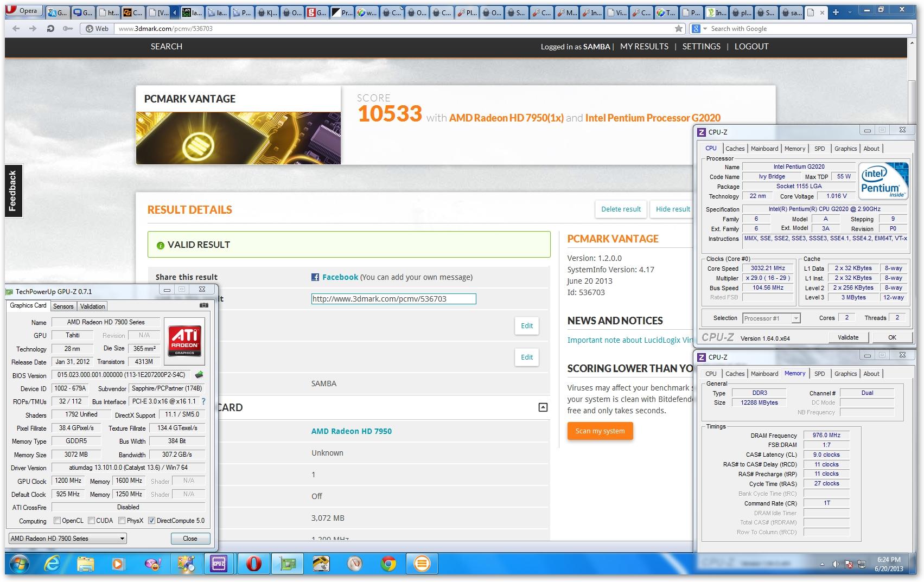Screen dimensions: 924x582
Task: Open the Graphics tab in bottom CPU-Z window
Action: tap(845, 374)
